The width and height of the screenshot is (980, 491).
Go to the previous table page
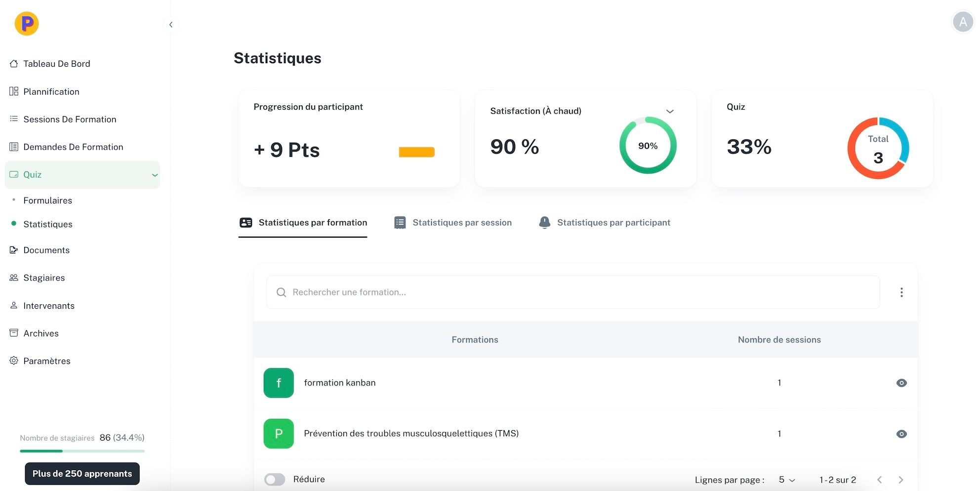(x=879, y=480)
